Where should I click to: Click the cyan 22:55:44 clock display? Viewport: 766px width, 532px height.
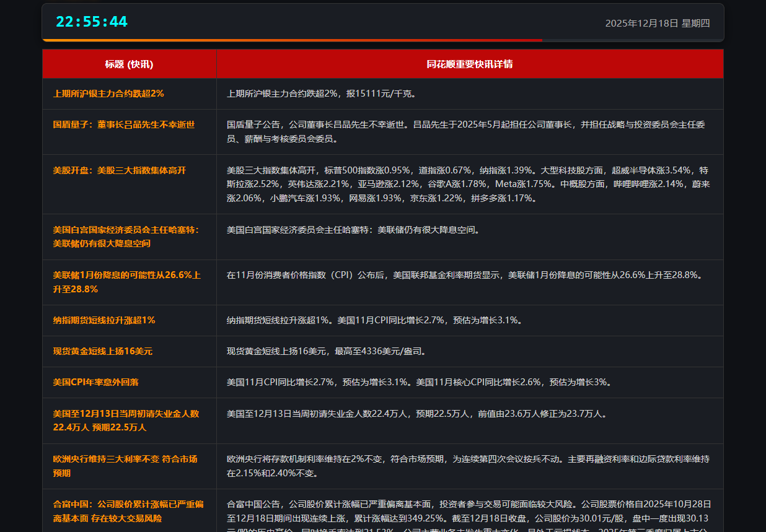[92, 22]
